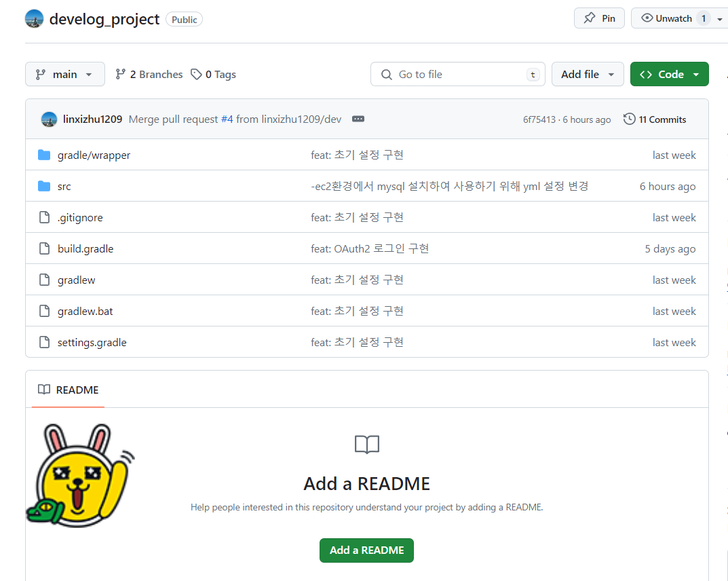Click the Public visibility badge
Screen dimensions: 728x581
185,20
